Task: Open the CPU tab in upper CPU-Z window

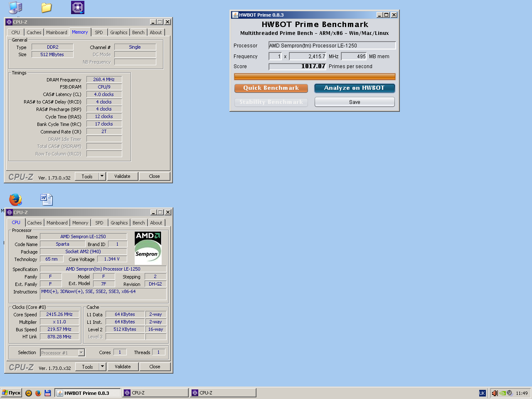Action: point(16,32)
